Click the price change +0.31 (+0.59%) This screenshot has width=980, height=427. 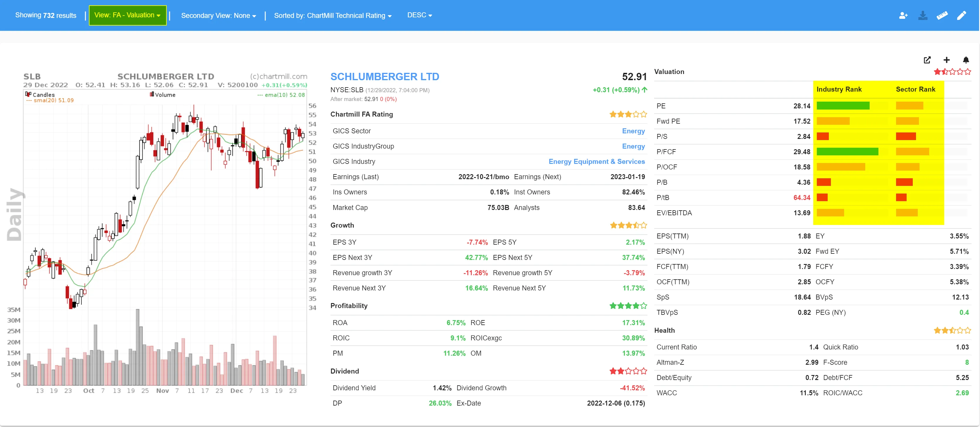[x=616, y=90]
